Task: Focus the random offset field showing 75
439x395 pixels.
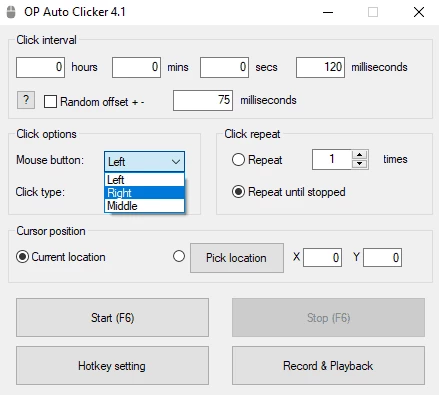Action: [203, 100]
